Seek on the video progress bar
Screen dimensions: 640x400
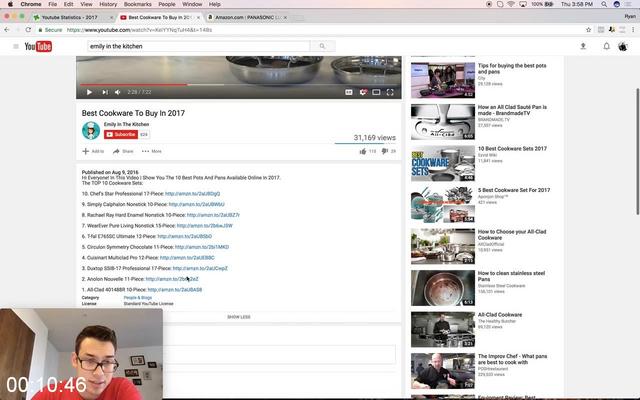(x=239, y=84)
